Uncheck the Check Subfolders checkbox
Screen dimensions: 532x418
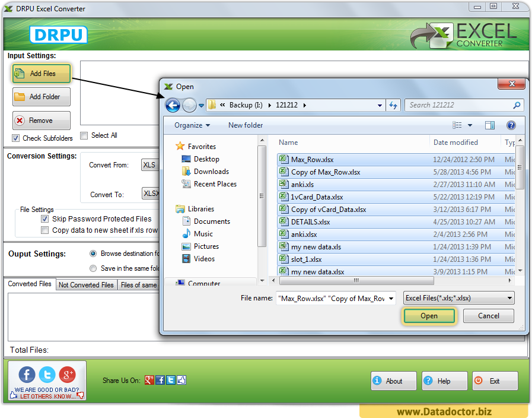(x=14, y=138)
